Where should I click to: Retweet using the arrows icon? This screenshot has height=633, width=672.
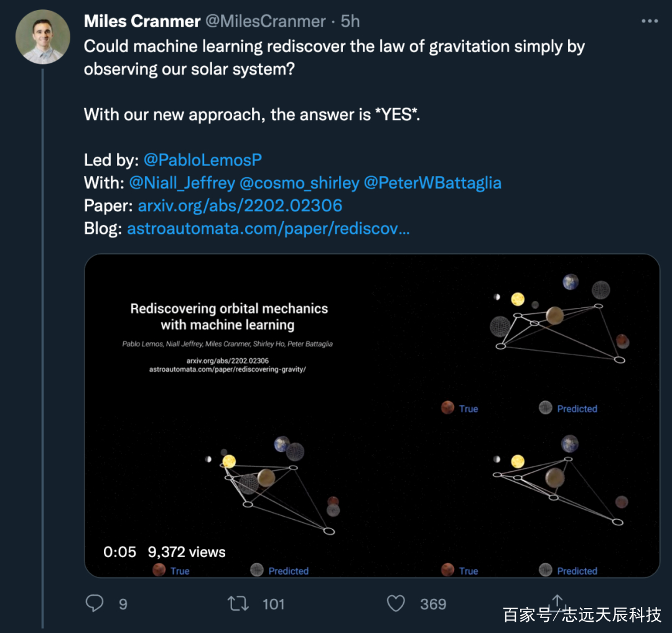[x=238, y=603]
